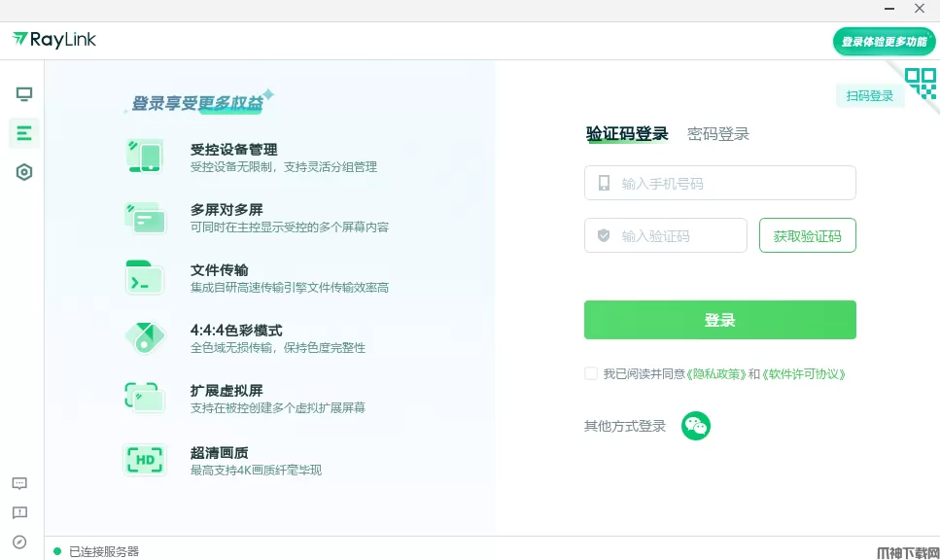Check the agree to privacy policy checkbox

590,373
